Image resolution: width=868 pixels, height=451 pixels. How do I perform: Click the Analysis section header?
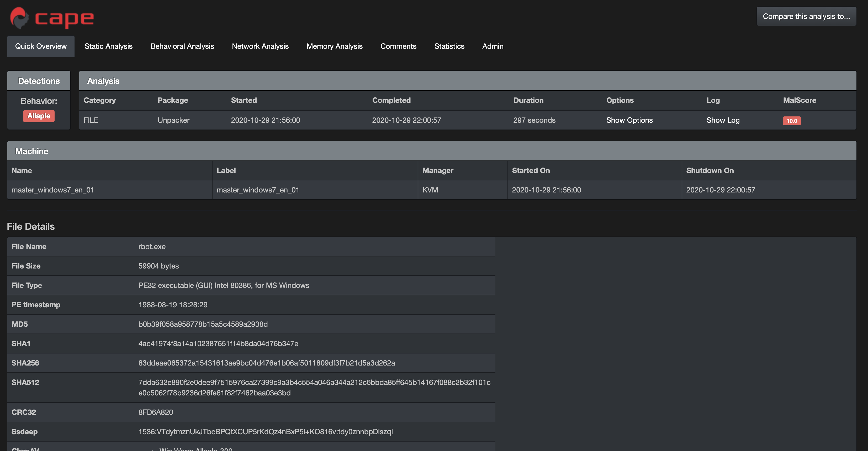[x=103, y=81]
